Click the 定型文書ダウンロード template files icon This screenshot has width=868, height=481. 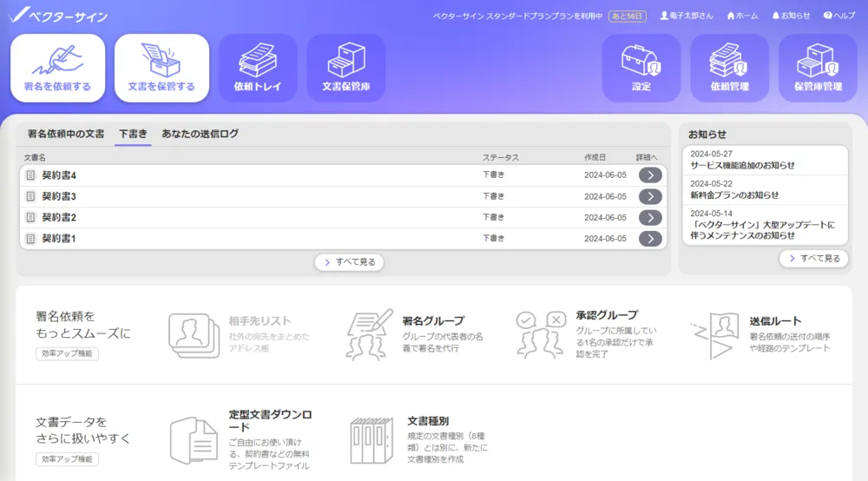[x=194, y=440]
